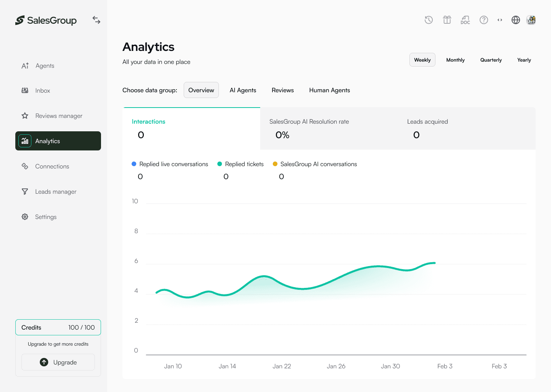Image resolution: width=551 pixels, height=392 pixels.
Task: Click the Jan 30 axis label
Action: pos(390,366)
